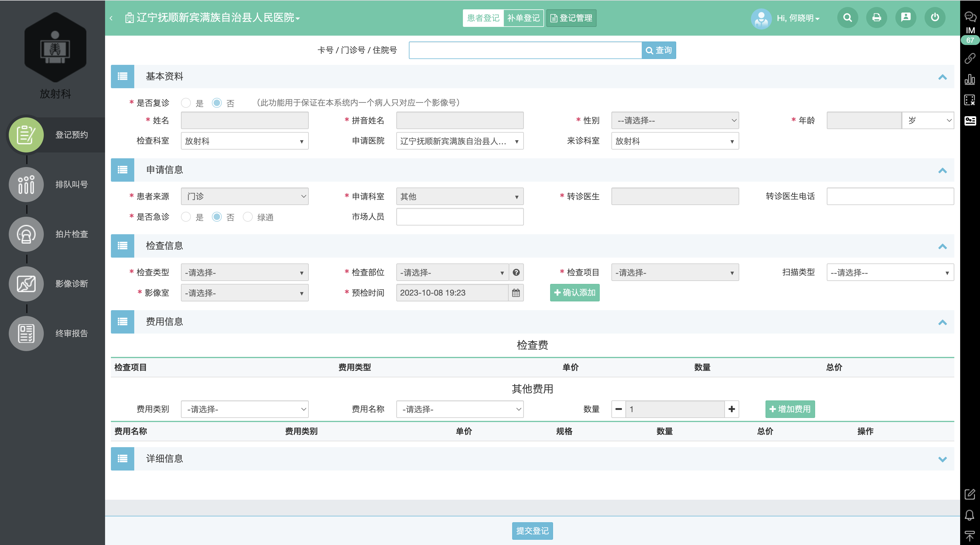Image resolution: width=980 pixels, height=545 pixels.
Task: Click the 提交登记 submit button
Action: (532, 530)
